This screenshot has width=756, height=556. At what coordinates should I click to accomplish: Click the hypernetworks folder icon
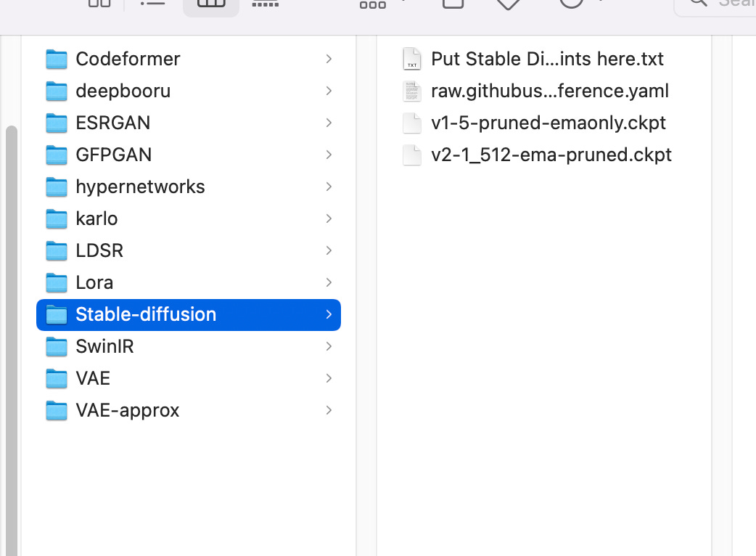point(57,187)
